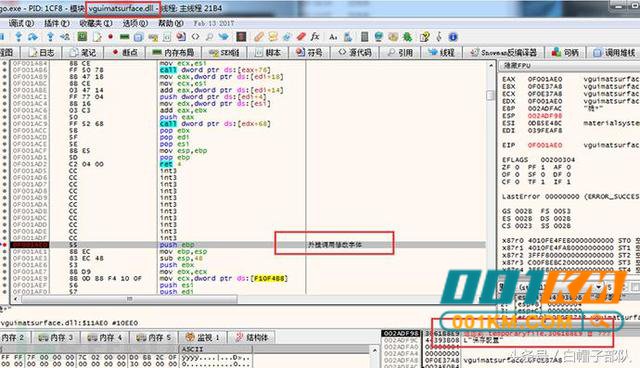This screenshot has height=368, width=640.
Task: Switch to the Snowman反编译器 tab
Action: [x=504, y=53]
